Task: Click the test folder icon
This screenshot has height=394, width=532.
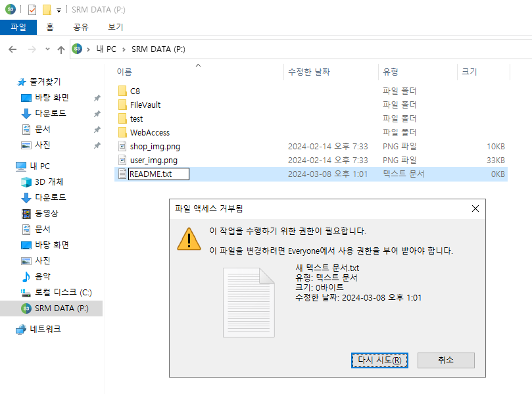Action: [x=122, y=118]
